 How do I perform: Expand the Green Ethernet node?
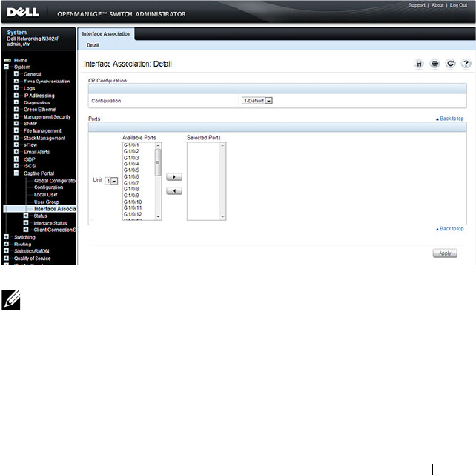click(x=16, y=109)
